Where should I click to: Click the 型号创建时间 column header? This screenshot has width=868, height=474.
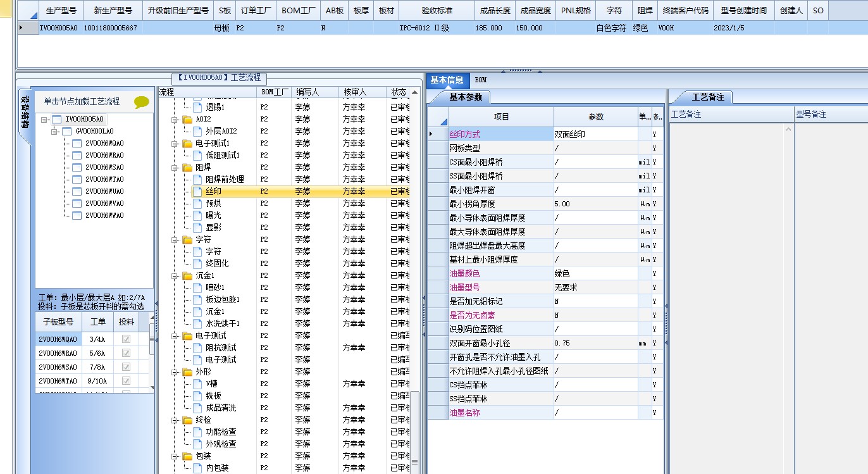pos(744,11)
